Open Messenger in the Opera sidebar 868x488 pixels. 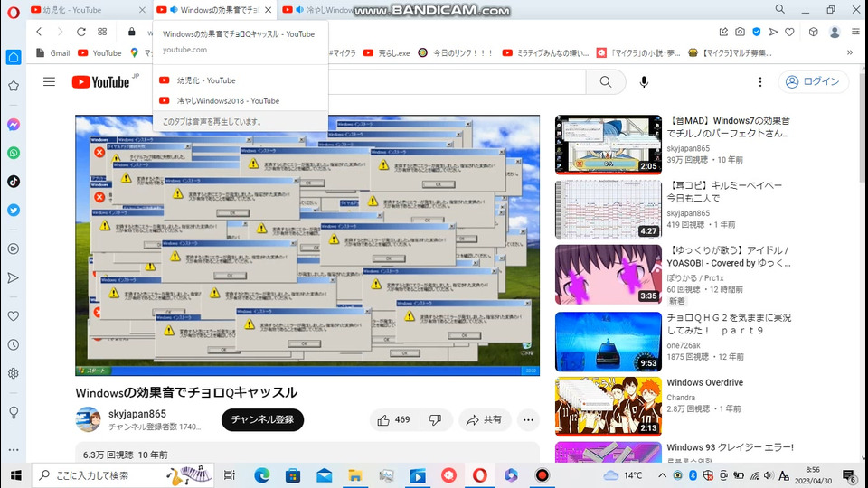(x=14, y=125)
